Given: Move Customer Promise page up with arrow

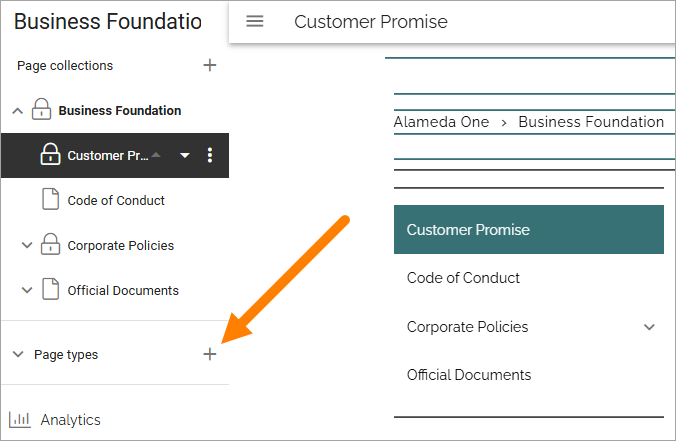Looking at the screenshot, I should tap(156, 155).
